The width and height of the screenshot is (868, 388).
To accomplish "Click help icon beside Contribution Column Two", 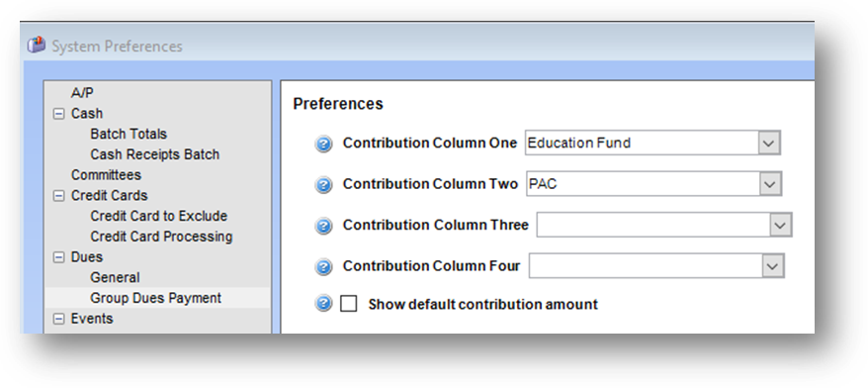I will pyautogui.click(x=324, y=184).
